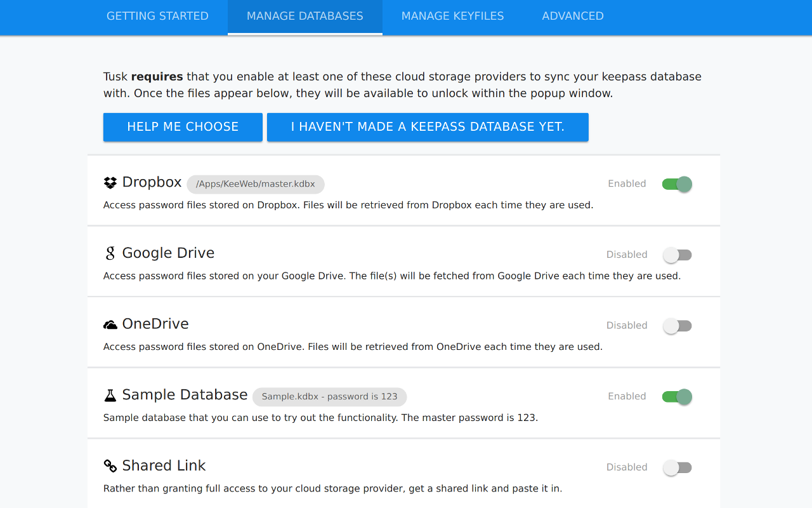Click the OneDrive cloud icon
Screen dimensions: 812x508
pyautogui.click(x=110, y=323)
